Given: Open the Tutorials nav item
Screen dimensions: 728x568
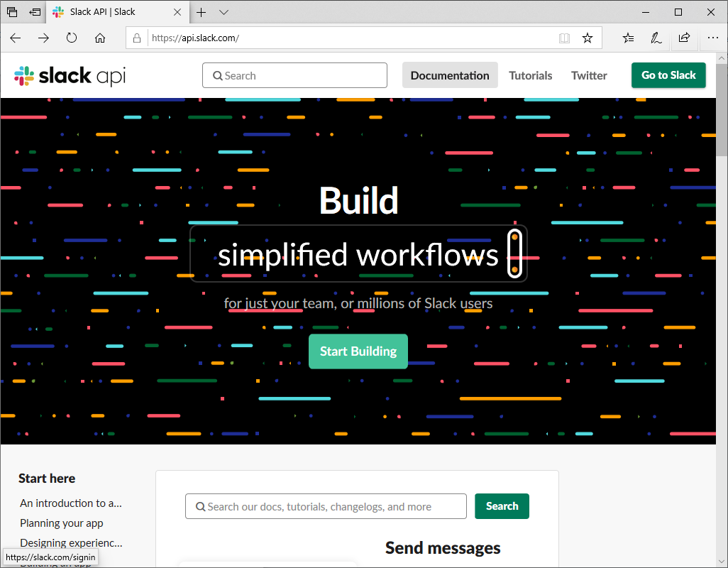Looking at the screenshot, I should pyautogui.click(x=530, y=75).
